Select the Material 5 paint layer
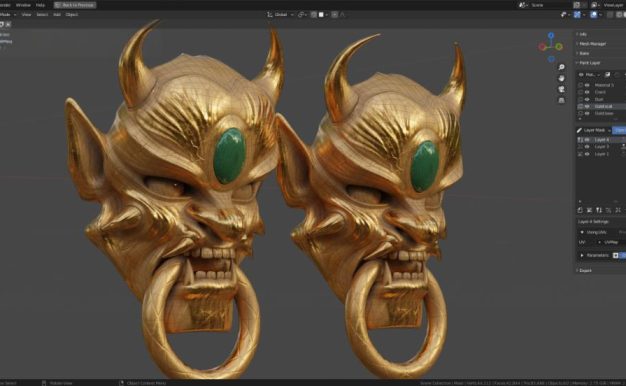Viewport: 626px width, 386px height. click(604, 85)
